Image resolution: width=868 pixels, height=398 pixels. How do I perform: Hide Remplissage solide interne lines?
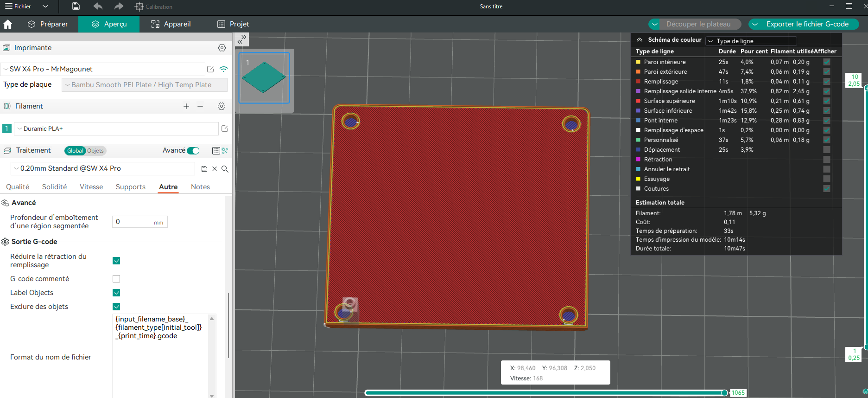coord(826,91)
